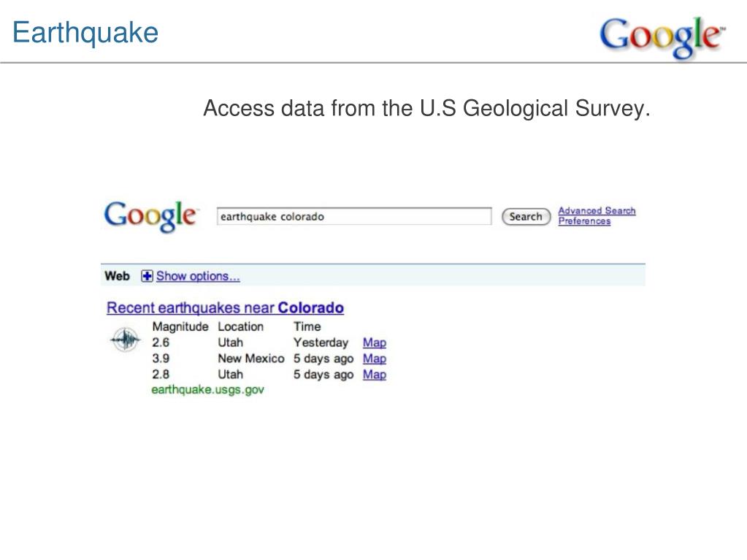Open Map link for 2.6 Utah earthquake
This screenshot has height=560, width=747.
pyautogui.click(x=375, y=342)
